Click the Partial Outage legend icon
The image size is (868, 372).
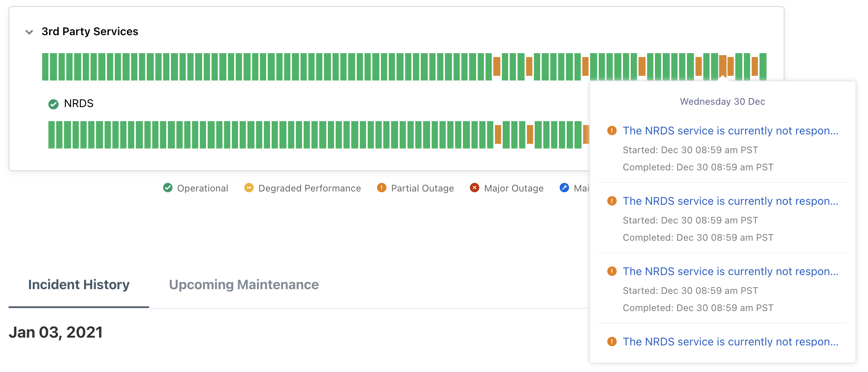point(382,188)
